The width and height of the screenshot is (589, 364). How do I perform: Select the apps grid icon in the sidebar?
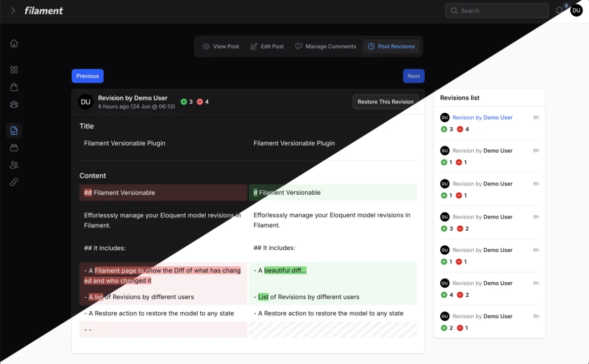(14, 70)
